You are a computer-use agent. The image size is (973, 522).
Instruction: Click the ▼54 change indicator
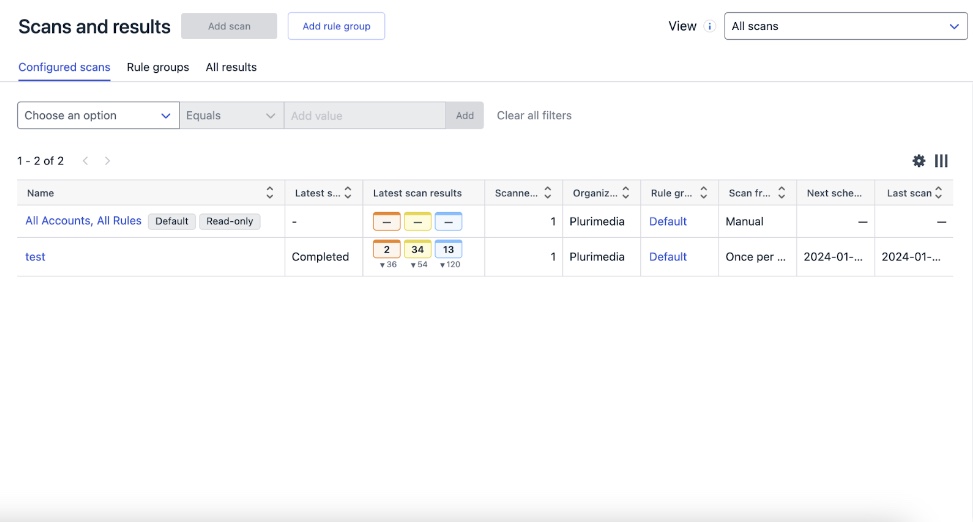coord(419,264)
